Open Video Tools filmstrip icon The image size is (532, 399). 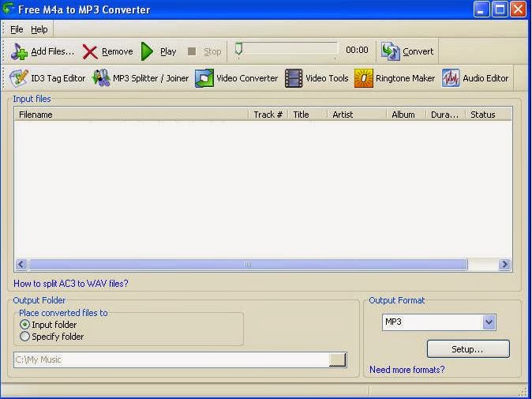[294, 78]
